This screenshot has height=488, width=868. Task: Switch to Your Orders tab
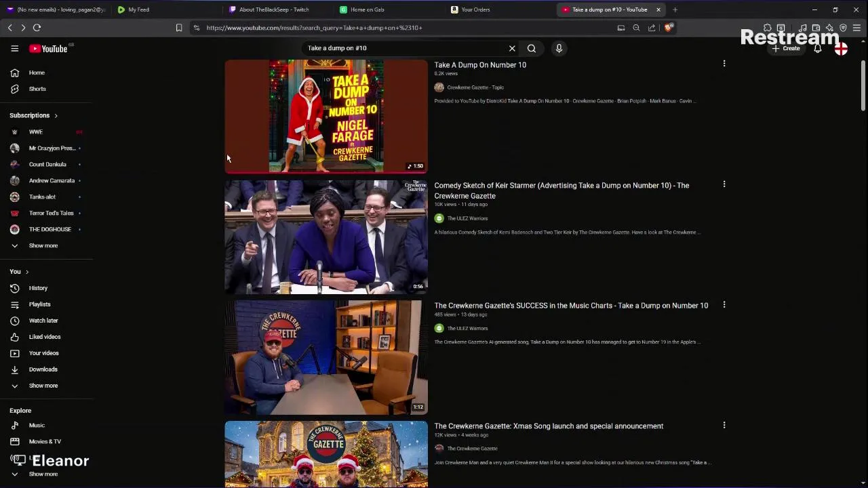[x=475, y=9]
